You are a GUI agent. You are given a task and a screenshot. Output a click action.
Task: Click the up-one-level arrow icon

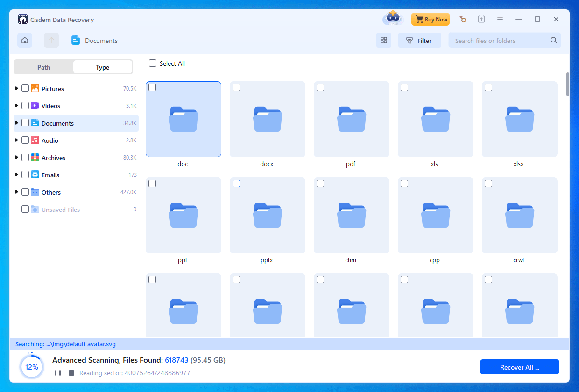[51, 41]
